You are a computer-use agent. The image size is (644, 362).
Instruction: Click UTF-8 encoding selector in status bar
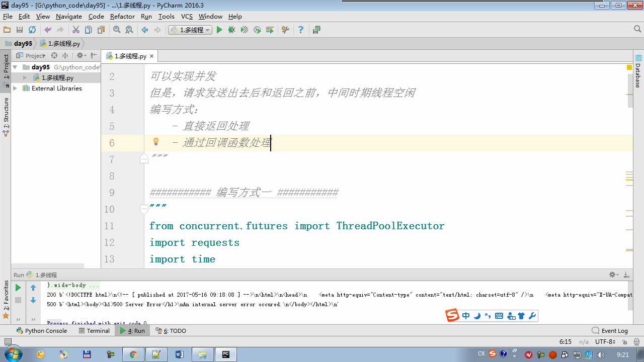click(605, 342)
